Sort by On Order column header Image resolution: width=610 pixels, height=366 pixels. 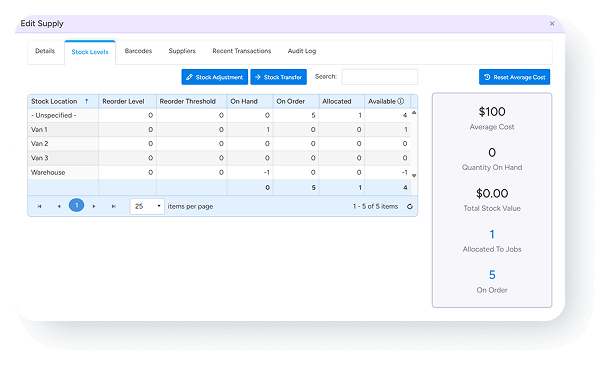pos(296,102)
